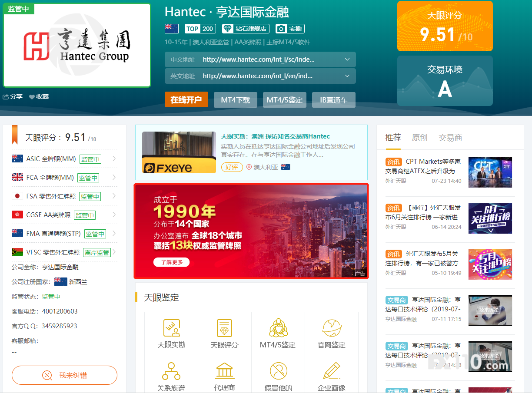
Task: Click the MT4/5鉴定 button in header
Action: pyautogui.click(x=284, y=100)
